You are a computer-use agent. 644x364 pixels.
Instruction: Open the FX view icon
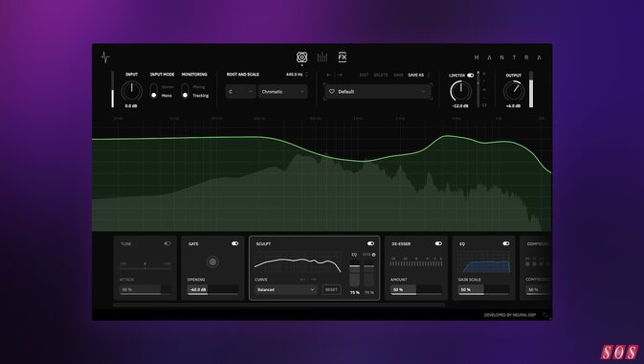(343, 57)
